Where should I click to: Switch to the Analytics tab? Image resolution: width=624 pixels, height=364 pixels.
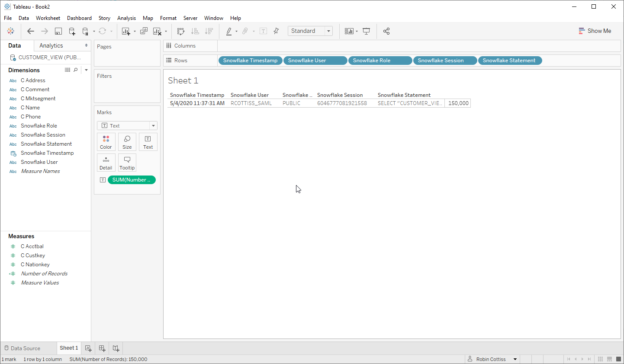point(51,45)
